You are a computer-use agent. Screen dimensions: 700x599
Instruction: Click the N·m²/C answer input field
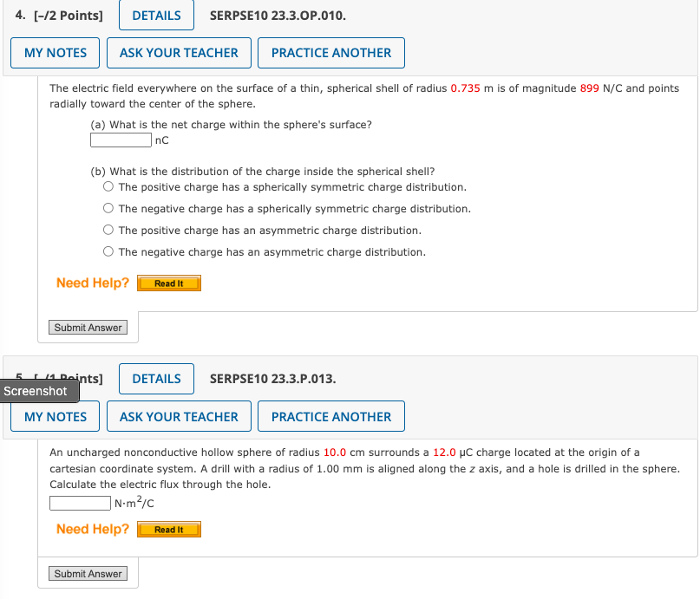[80, 503]
